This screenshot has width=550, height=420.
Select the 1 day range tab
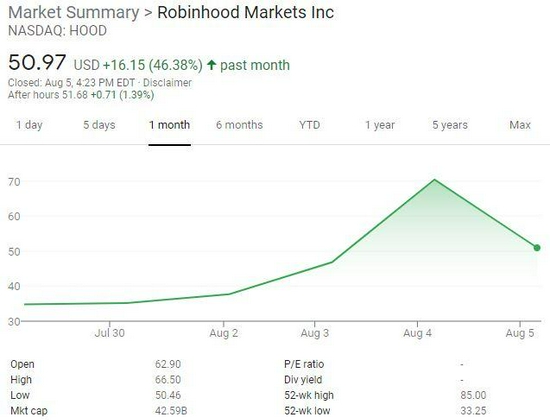tap(29, 125)
